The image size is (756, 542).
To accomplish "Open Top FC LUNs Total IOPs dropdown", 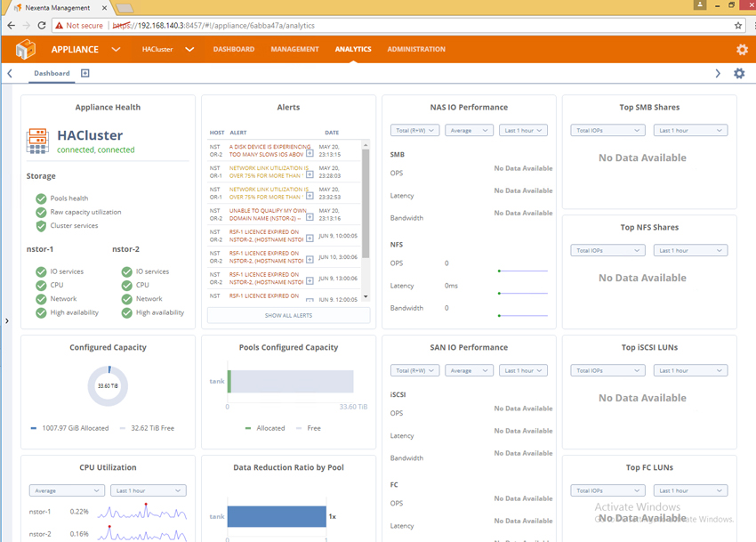I will coord(607,490).
